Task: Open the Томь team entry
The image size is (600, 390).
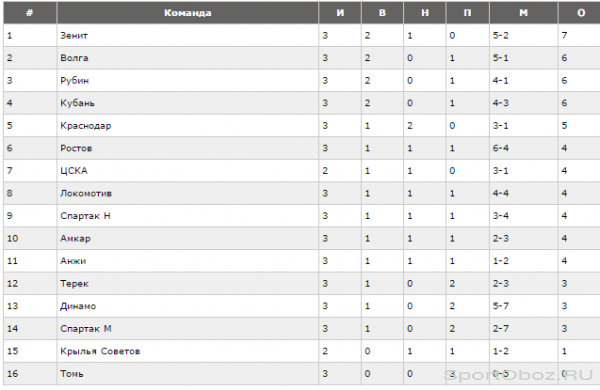Action: [72, 374]
